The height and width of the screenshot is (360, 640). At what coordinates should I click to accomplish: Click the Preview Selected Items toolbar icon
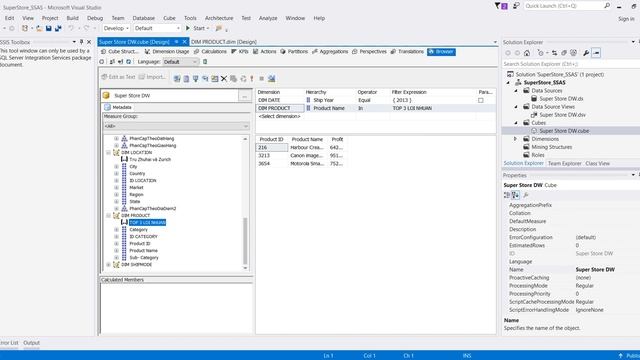coord(596,53)
